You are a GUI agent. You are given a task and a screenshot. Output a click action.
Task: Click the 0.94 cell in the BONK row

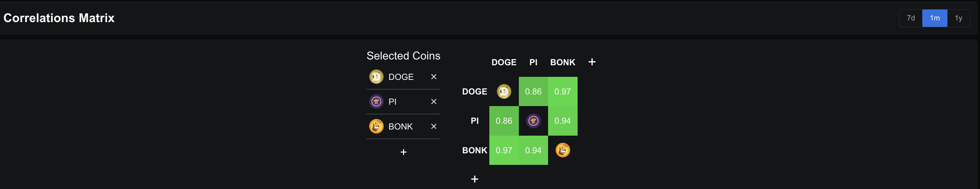pyautogui.click(x=533, y=150)
